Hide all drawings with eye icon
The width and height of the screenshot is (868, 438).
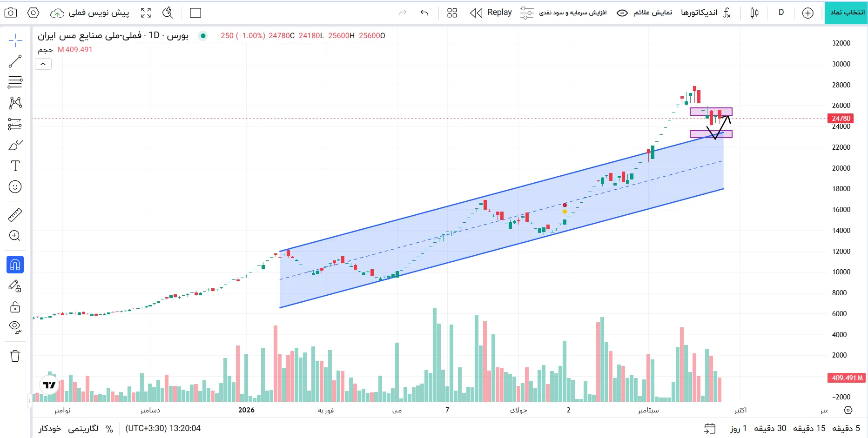pos(15,328)
